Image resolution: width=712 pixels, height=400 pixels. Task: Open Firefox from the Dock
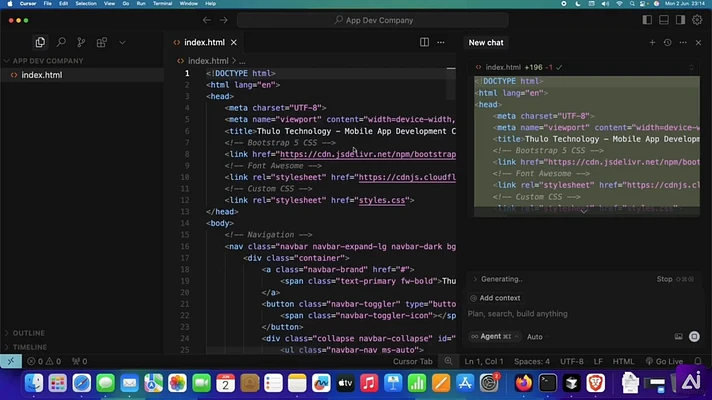coord(524,383)
